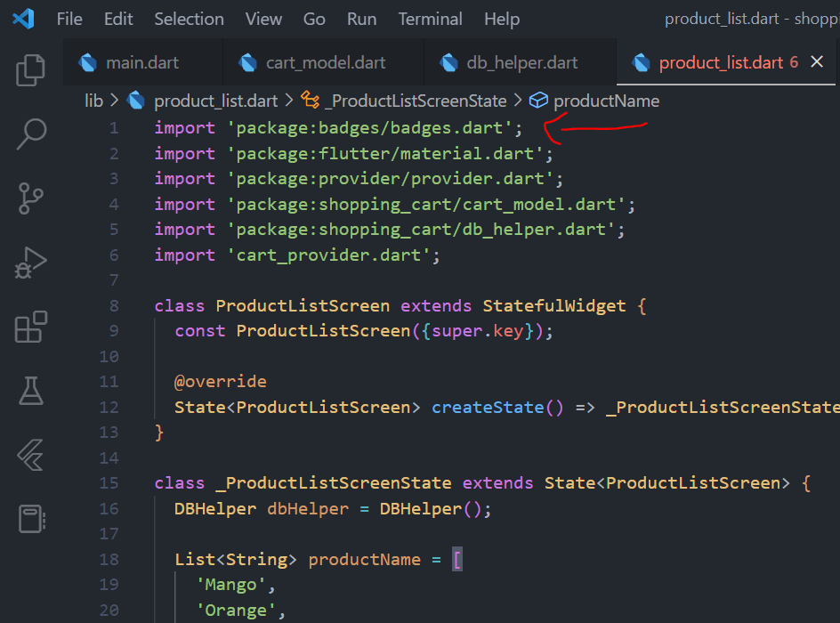Click the window title product_list.dart text
Screen dimensions: 840x623
click(x=721, y=20)
